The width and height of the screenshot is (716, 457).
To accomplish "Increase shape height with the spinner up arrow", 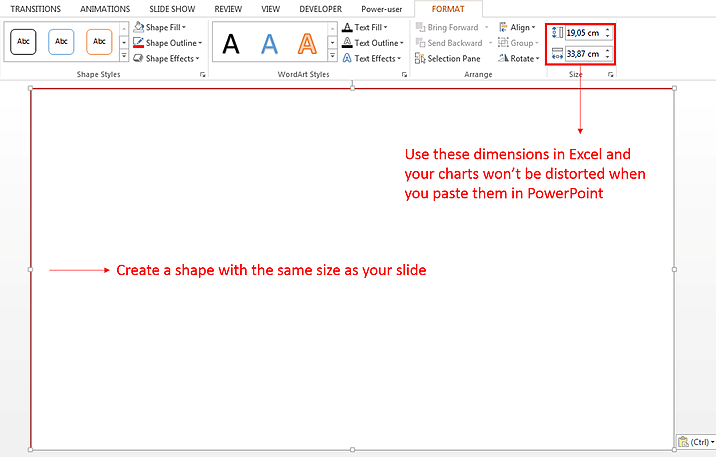I will 608,30.
